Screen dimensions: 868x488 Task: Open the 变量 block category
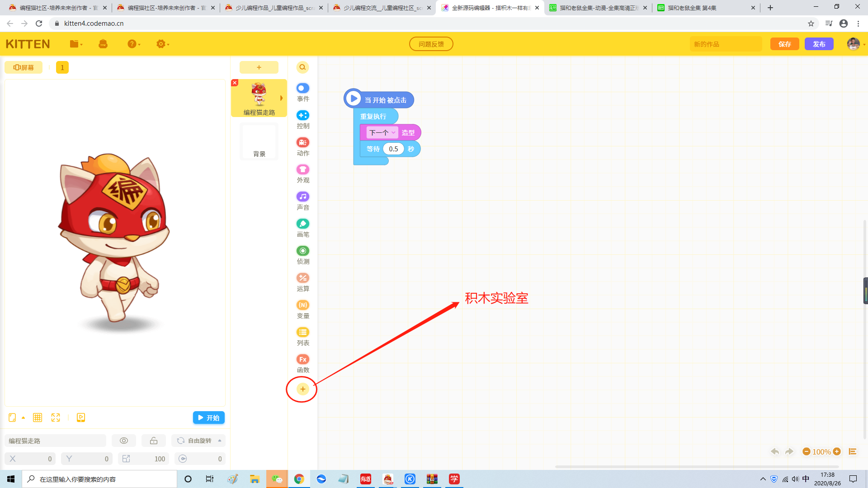click(x=303, y=310)
